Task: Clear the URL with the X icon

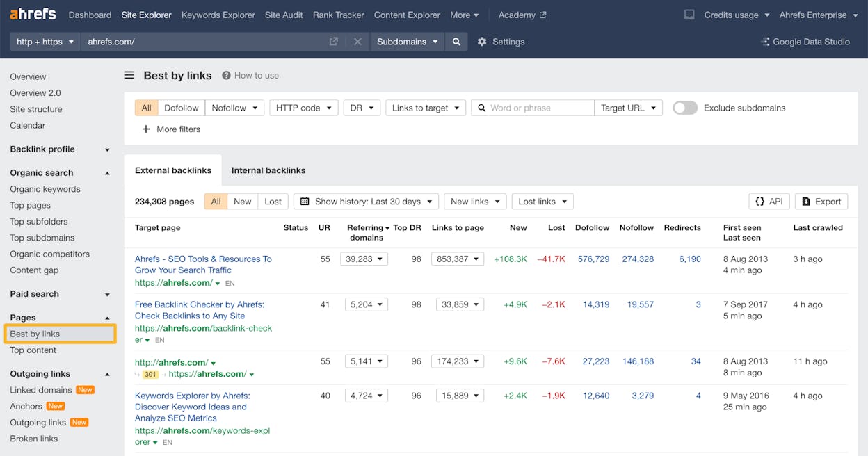Action: pos(357,42)
